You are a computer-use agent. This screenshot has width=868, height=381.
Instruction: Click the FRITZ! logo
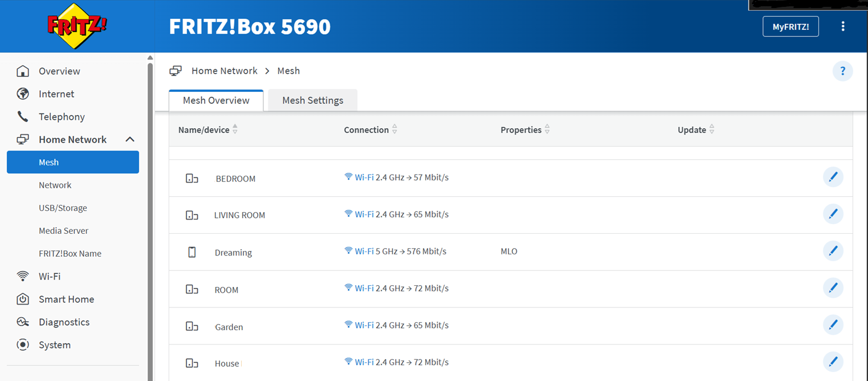(77, 26)
